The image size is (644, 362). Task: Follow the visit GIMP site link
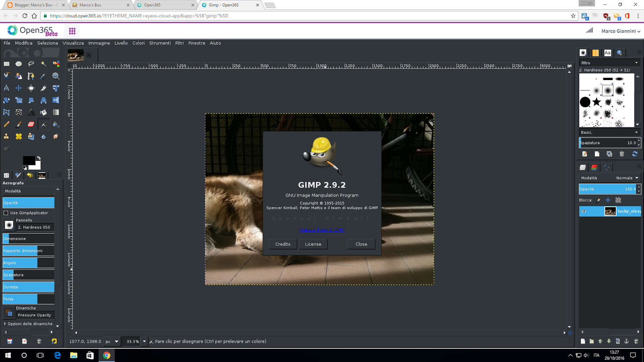click(322, 230)
